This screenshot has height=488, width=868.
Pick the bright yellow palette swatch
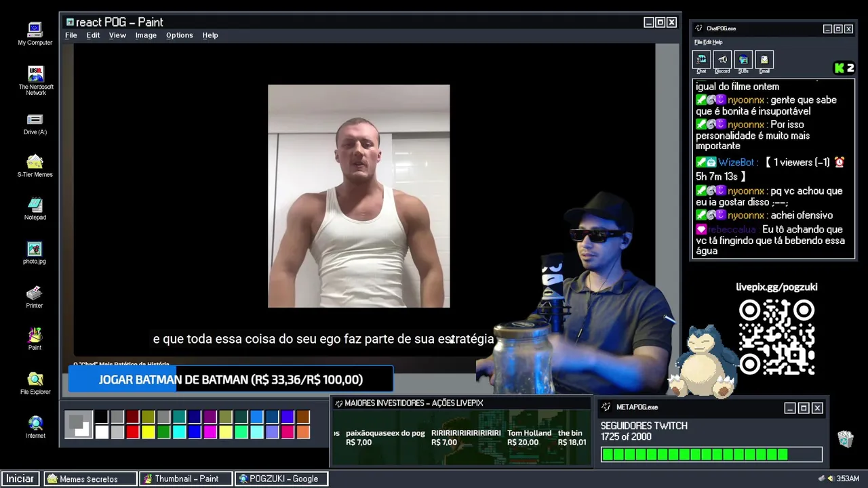tap(149, 432)
